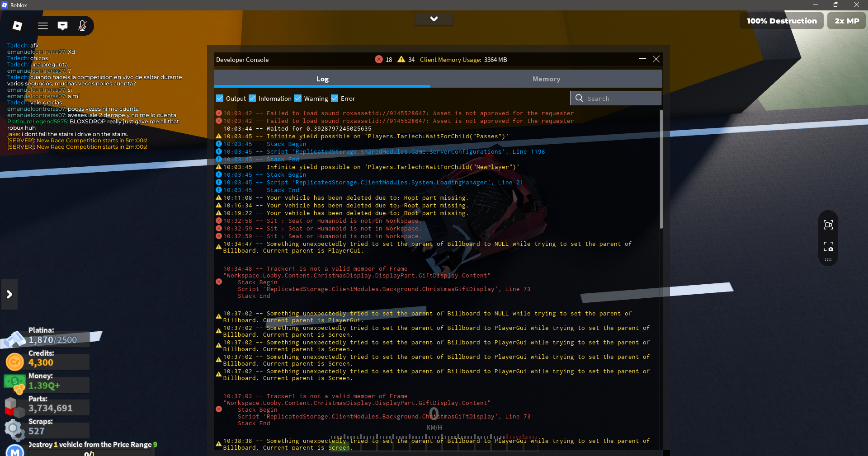The width and height of the screenshot is (868, 456).
Task: Uncheck the Output filter checkbox
Action: click(x=220, y=98)
